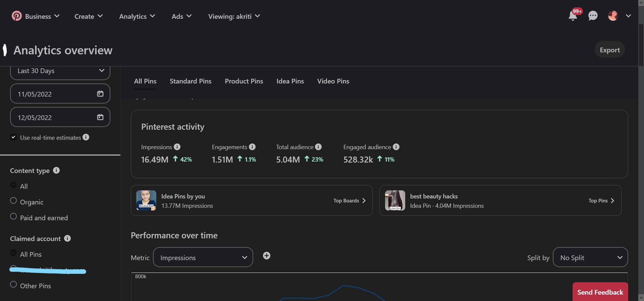The width and height of the screenshot is (644, 301).
Task: Choose Other Pins under Claimed account
Action: click(13, 284)
